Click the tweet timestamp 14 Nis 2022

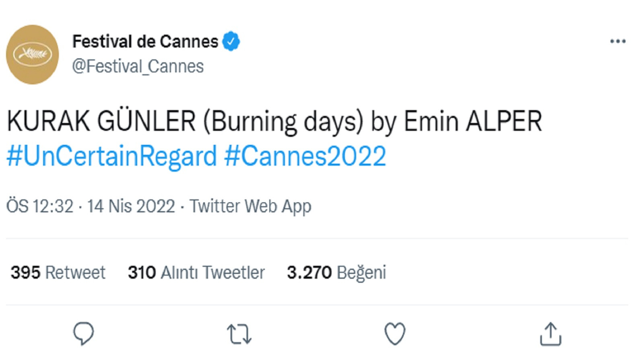coord(130,206)
